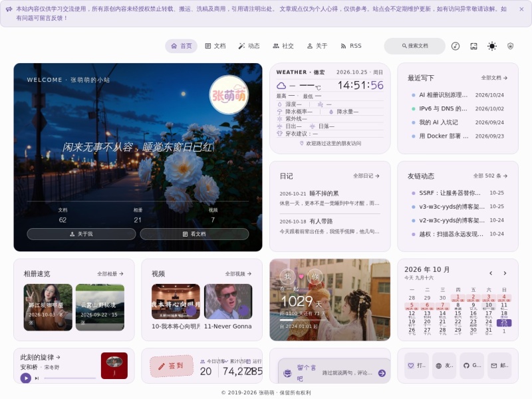Submit message with arrow icon
Image resolution: width=532 pixels, height=399 pixels.
tap(382, 373)
